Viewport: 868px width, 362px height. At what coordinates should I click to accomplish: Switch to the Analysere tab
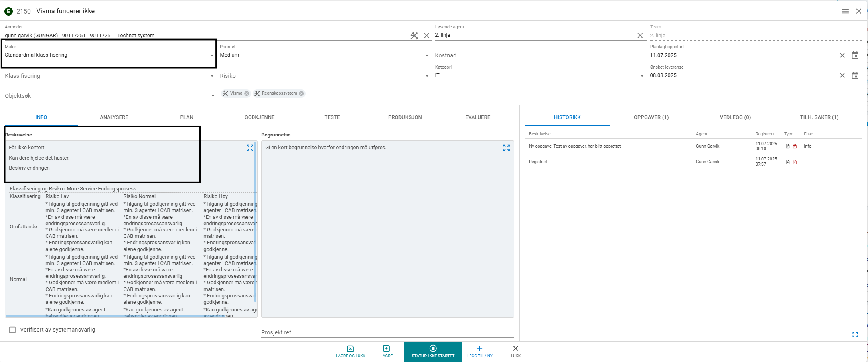click(114, 117)
